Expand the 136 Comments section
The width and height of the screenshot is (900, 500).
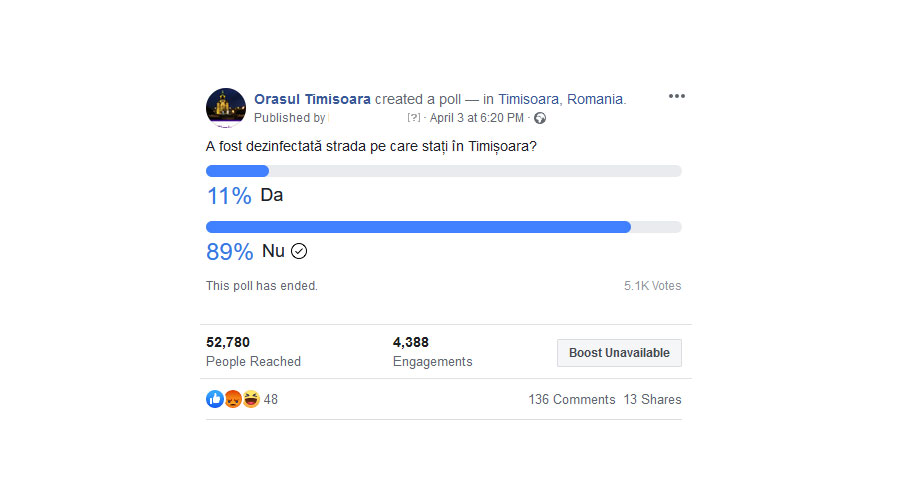click(x=571, y=400)
